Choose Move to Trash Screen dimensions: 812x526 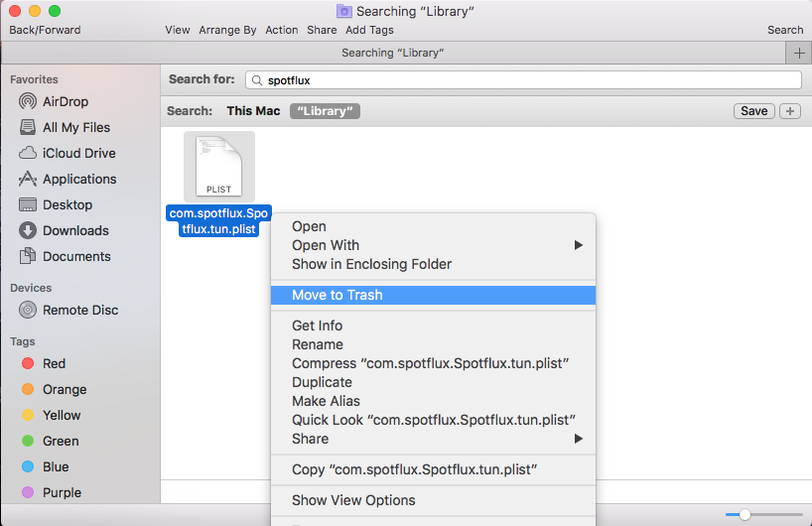click(x=433, y=295)
